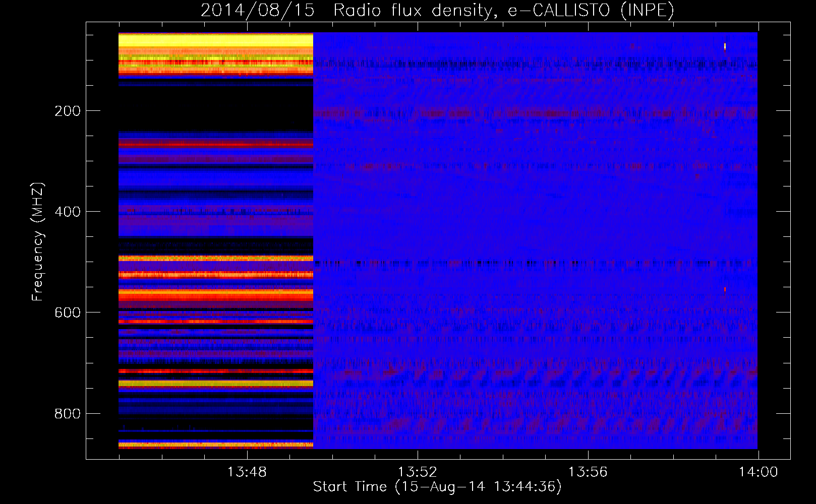Click the 13:56 time tick label
The width and height of the screenshot is (816, 504).
point(588,472)
